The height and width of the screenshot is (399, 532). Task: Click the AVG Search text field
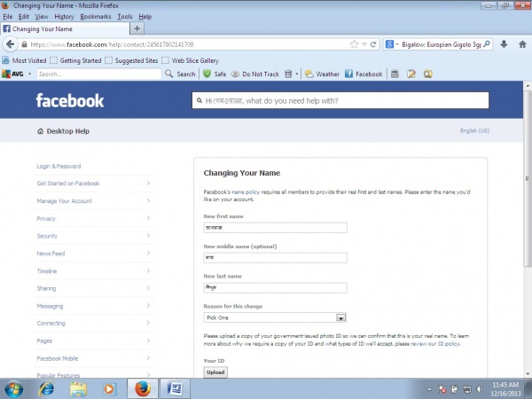tap(98, 74)
